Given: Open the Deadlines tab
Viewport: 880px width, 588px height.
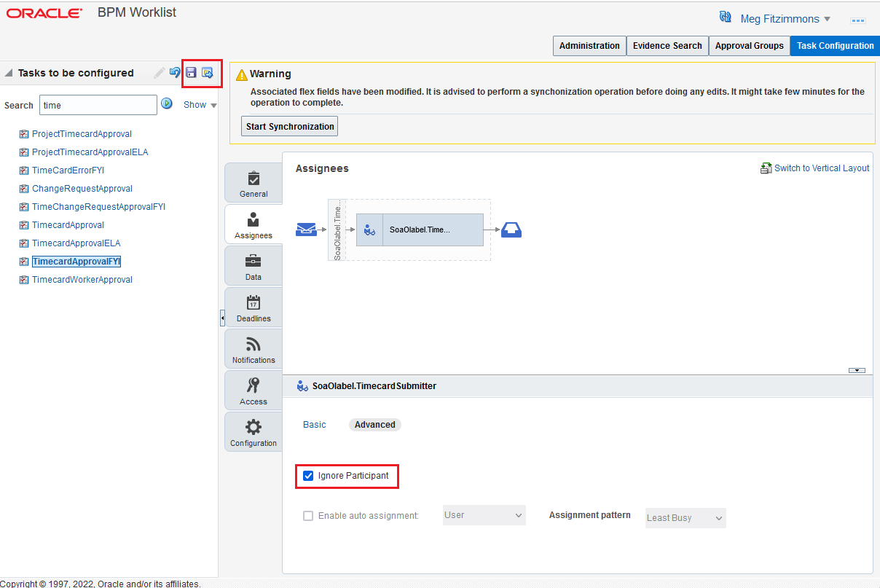Looking at the screenshot, I should click(254, 308).
